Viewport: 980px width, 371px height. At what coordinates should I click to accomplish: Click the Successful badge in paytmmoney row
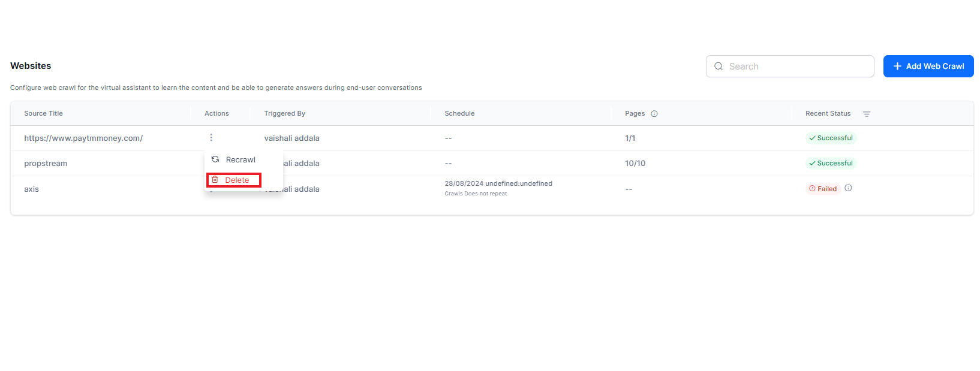[x=831, y=138]
